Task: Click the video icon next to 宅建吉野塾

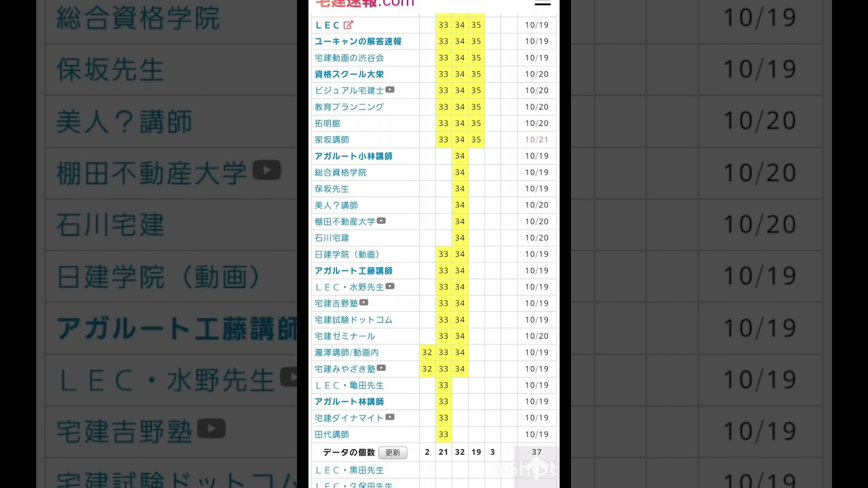Action: point(364,302)
